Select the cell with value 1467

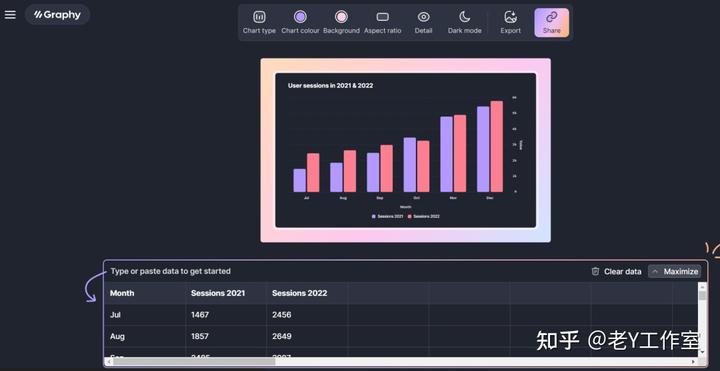(x=226, y=315)
